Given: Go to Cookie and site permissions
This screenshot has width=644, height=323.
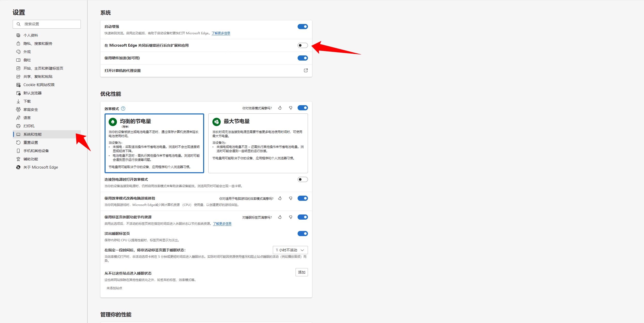Looking at the screenshot, I should point(39,85).
